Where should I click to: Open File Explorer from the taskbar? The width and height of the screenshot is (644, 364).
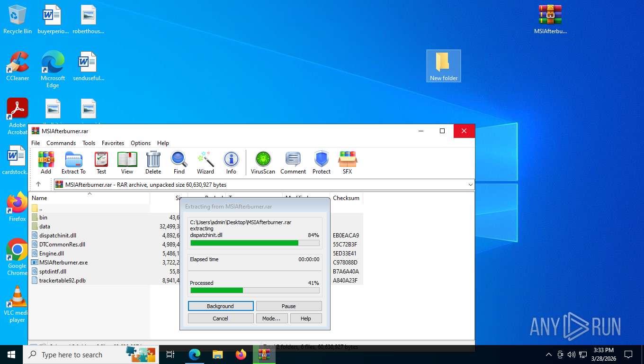(217, 355)
